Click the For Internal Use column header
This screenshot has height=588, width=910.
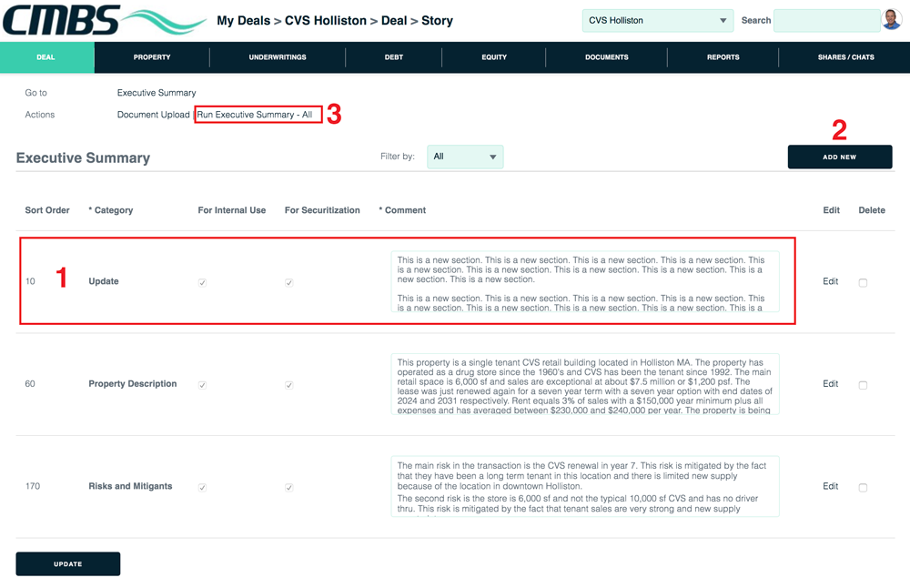(x=231, y=210)
